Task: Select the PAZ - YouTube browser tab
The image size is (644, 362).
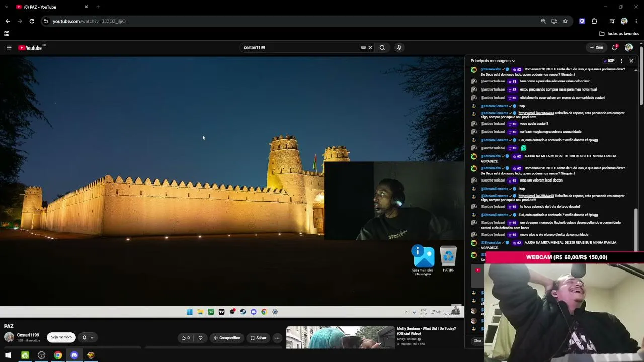Action: pos(52,7)
